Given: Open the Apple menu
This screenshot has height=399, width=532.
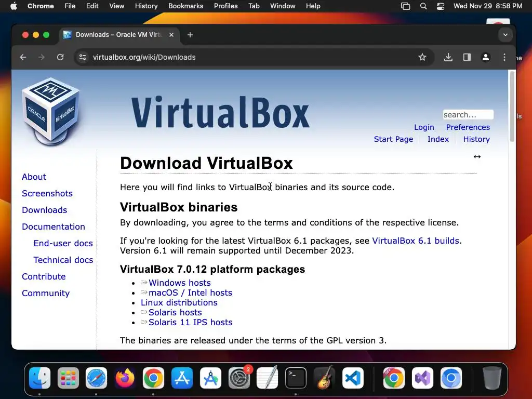Looking at the screenshot, I should [14, 6].
